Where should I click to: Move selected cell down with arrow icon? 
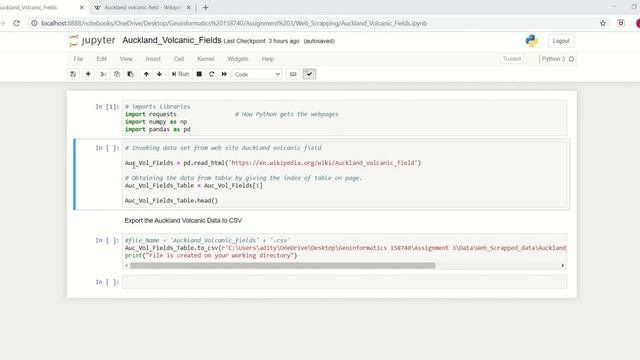point(160,74)
